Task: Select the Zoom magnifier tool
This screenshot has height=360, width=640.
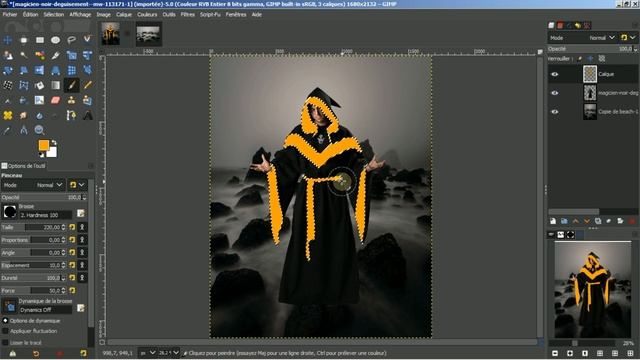Action: click(40, 130)
